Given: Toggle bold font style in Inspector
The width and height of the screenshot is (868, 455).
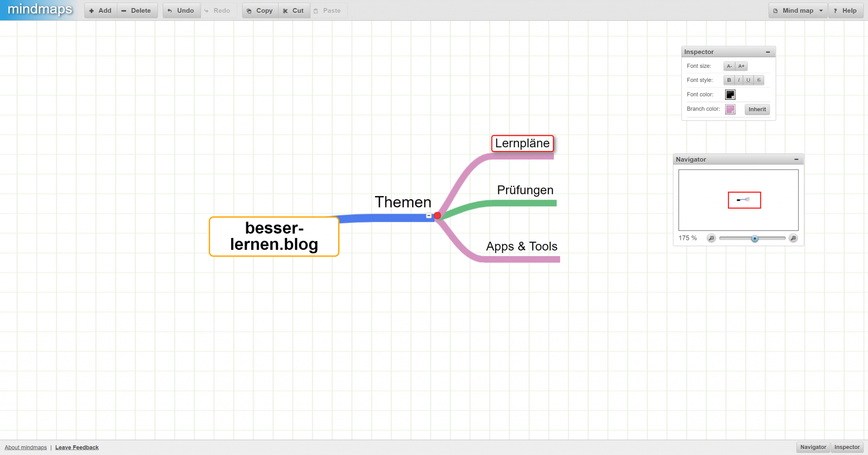Looking at the screenshot, I should click(x=729, y=80).
